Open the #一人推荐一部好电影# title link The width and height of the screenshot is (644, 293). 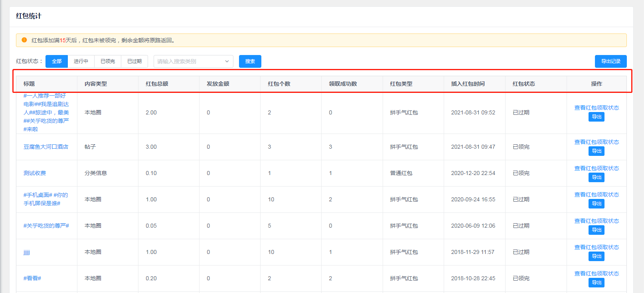(x=46, y=112)
